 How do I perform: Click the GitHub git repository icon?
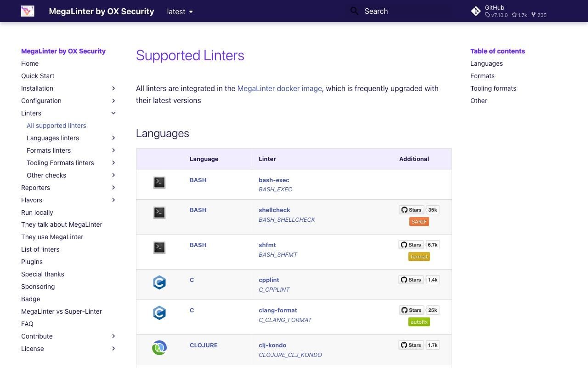(476, 11)
